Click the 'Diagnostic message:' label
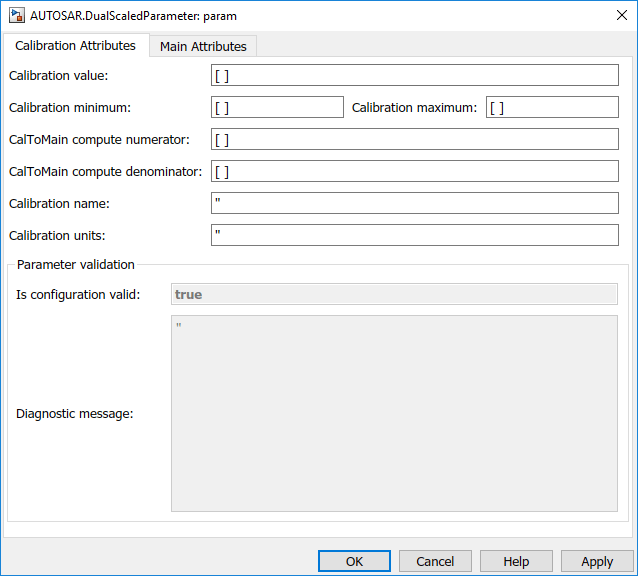 [x=74, y=414]
